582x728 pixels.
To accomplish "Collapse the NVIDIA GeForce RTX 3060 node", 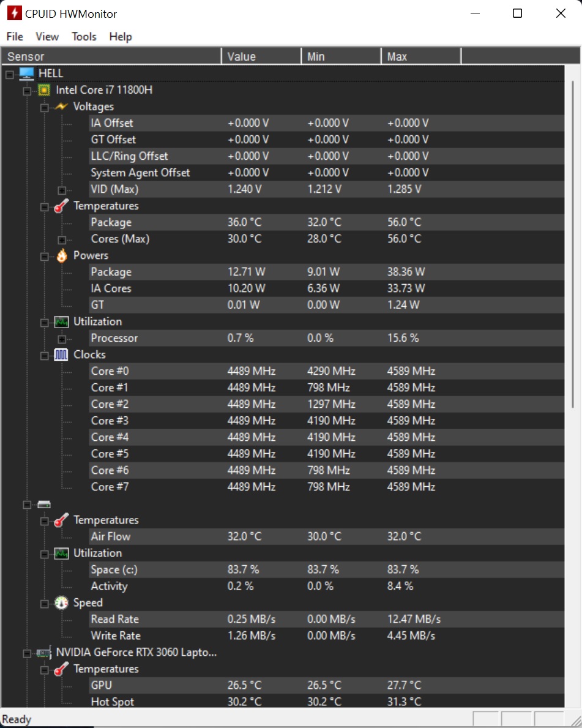I will [x=27, y=654].
